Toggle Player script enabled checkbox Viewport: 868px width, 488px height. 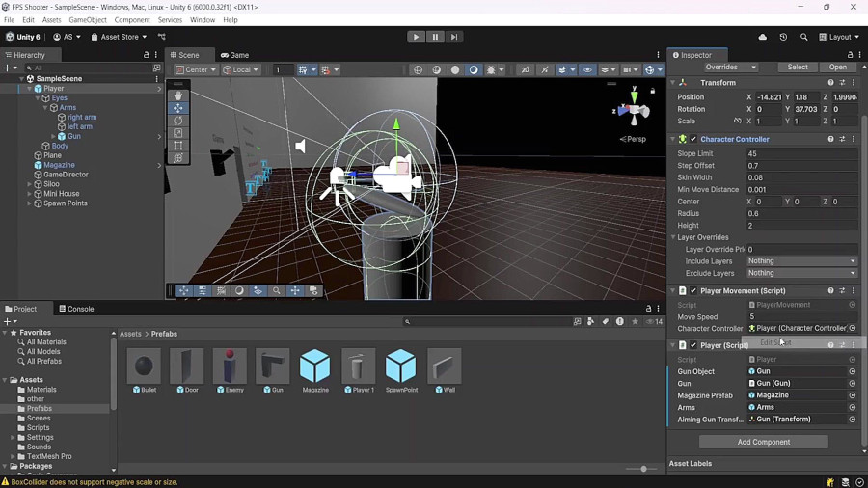[x=693, y=345]
